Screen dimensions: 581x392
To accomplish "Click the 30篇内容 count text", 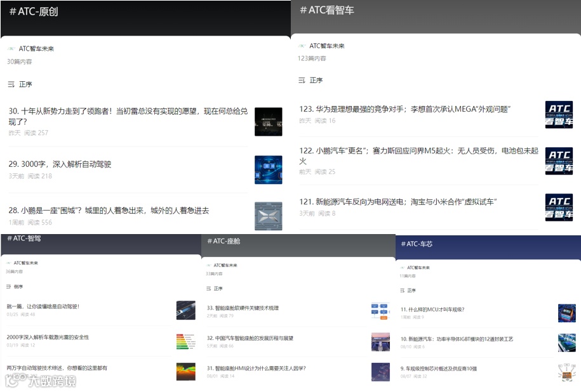I will pyautogui.click(x=20, y=62).
